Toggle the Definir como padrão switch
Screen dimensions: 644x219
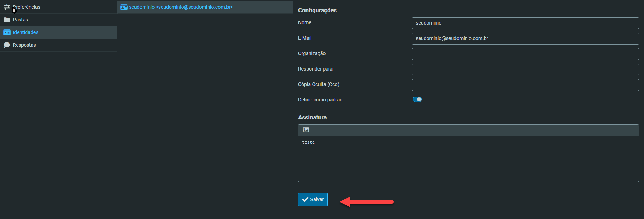point(417,99)
